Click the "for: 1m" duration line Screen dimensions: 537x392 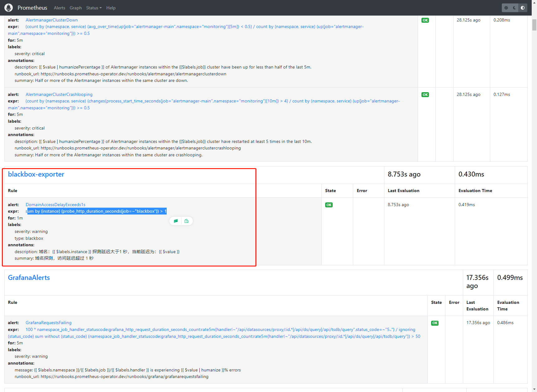tap(15, 218)
